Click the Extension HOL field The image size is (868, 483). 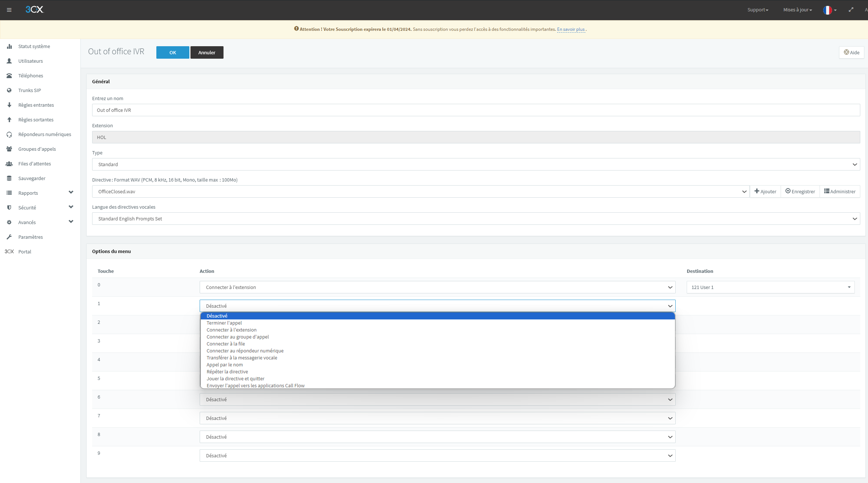click(476, 137)
